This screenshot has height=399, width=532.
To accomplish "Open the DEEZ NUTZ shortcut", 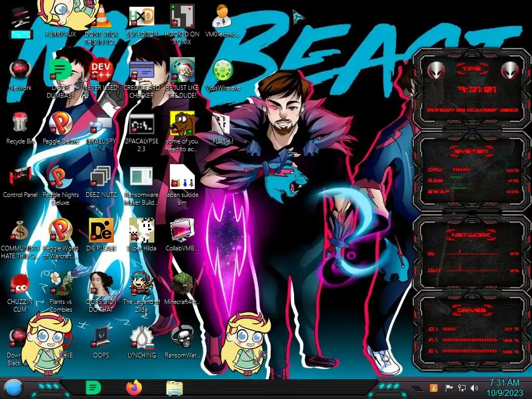I will (x=101, y=182).
